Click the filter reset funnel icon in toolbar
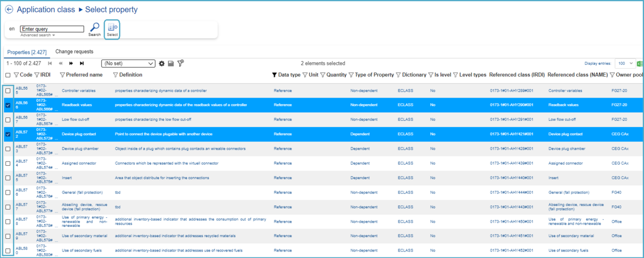Viewport: 644px width, 258px height. coord(180,63)
